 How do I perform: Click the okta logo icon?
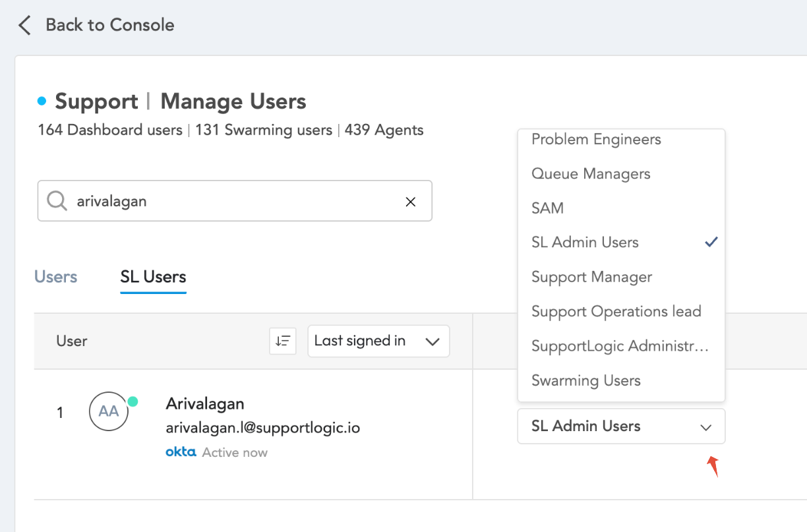[x=181, y=452]
